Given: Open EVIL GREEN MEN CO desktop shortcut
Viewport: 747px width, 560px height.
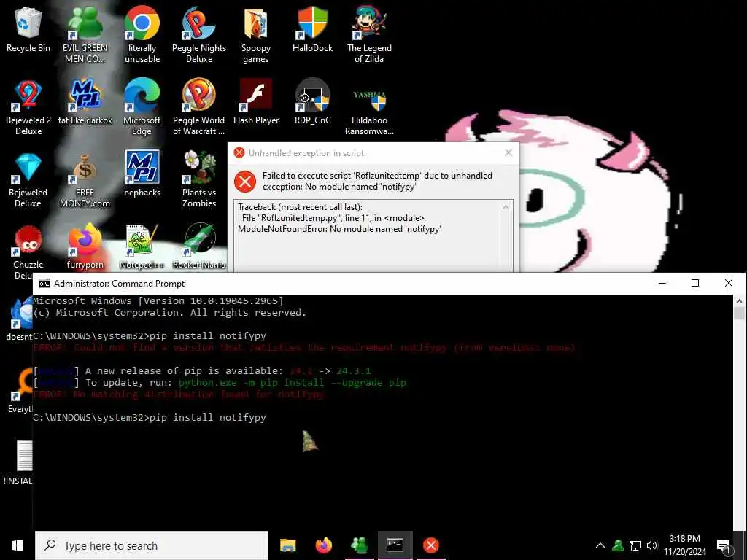Looking at the screenshot, I should click(x=85, y=34).
